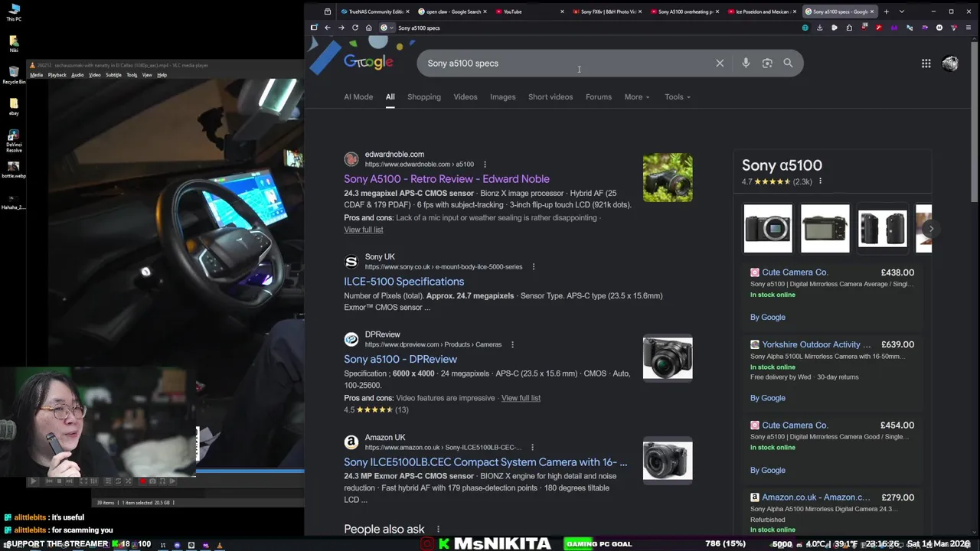The height and width of the screenshot is (551, 980).
Task: Open VLC Audio menu
Action: (77, 75)
